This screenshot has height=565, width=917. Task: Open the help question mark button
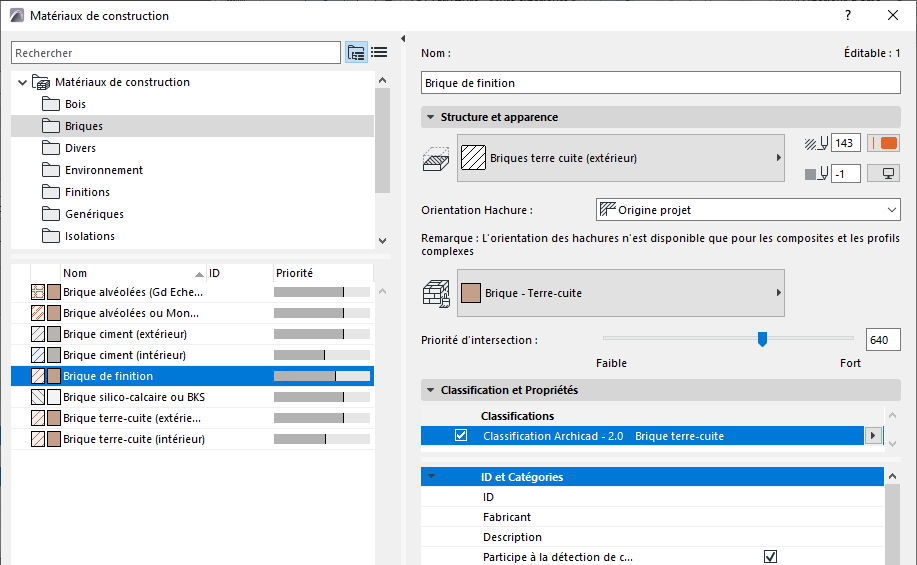tap(848, 16)
